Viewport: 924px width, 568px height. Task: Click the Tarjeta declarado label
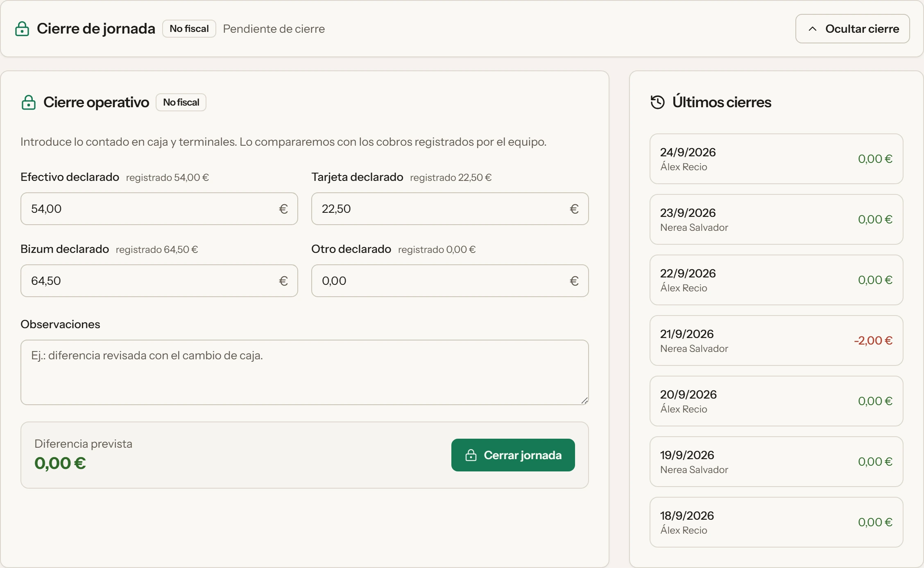point(357,177)
